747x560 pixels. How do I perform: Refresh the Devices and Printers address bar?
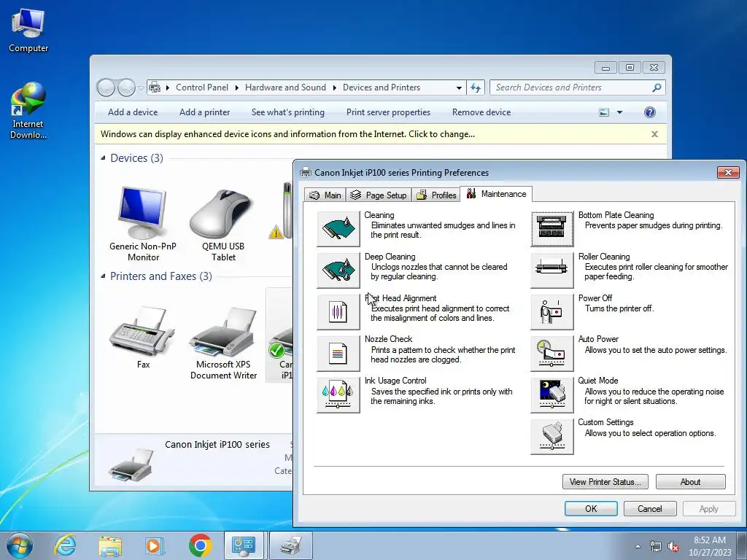tap(476, 87)
